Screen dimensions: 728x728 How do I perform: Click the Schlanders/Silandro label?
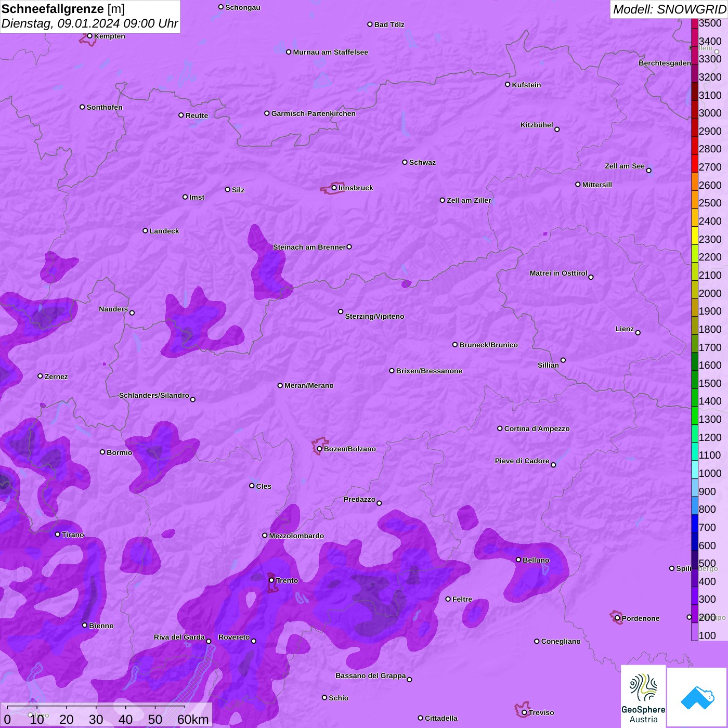154,395
